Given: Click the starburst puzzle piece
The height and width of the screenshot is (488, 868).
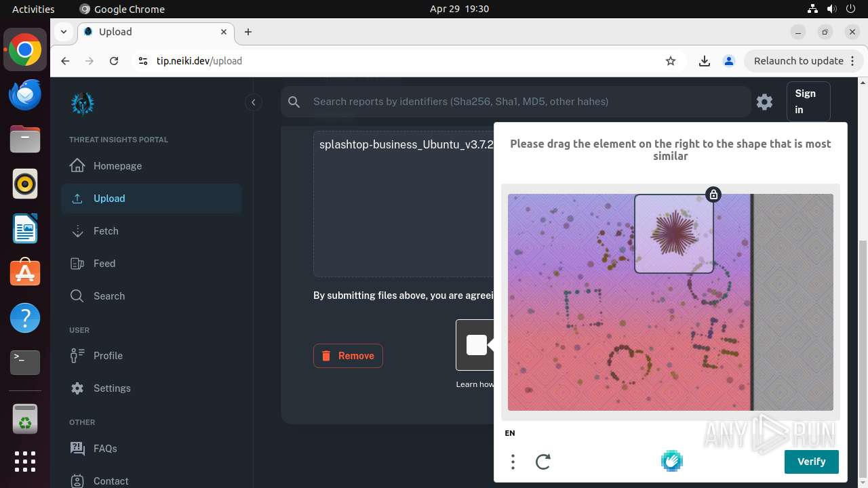Looking at the screenshot, I should [x=673, y=234].
